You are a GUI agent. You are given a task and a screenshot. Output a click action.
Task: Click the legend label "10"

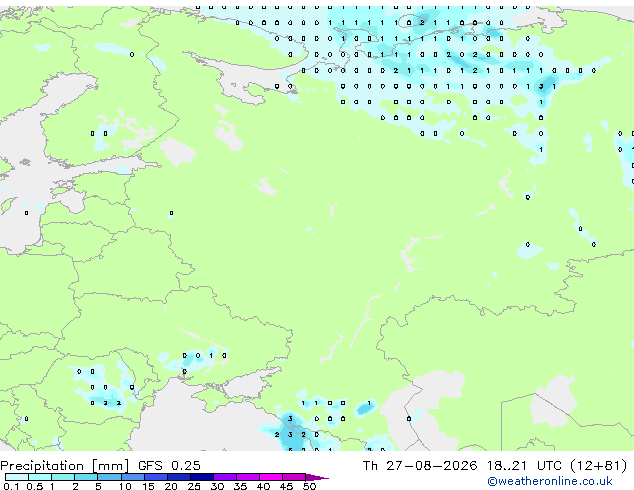point(125,486)
